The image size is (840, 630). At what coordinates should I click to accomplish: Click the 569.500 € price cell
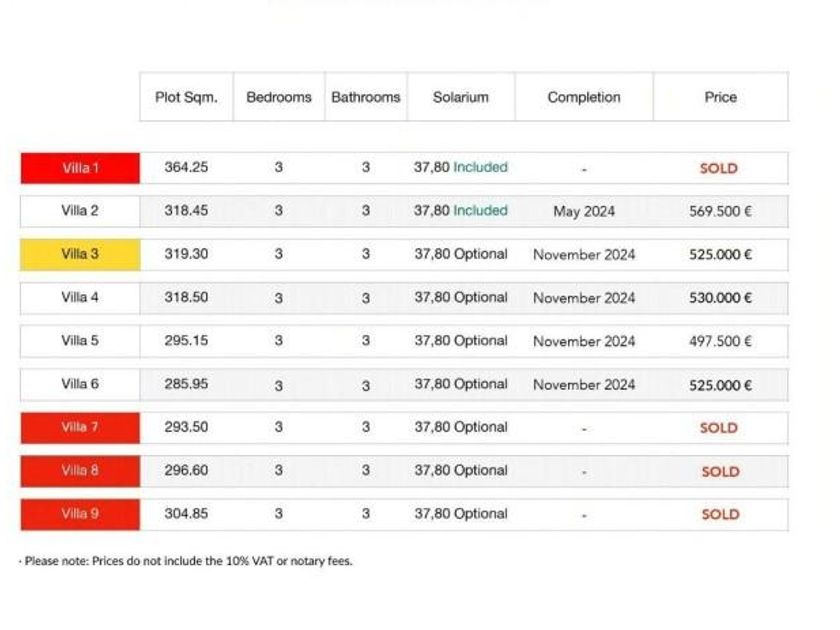click(x=720, y=211)
